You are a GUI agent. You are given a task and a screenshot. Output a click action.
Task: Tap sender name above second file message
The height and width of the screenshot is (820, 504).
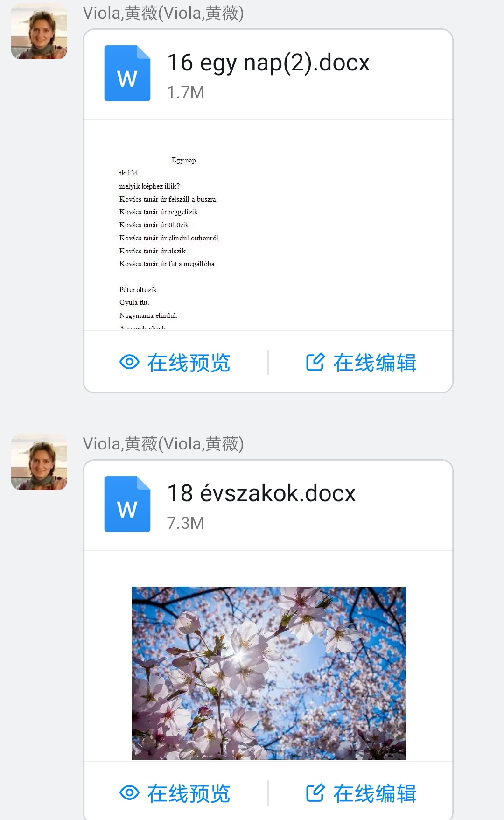click(x=163, y=444)
